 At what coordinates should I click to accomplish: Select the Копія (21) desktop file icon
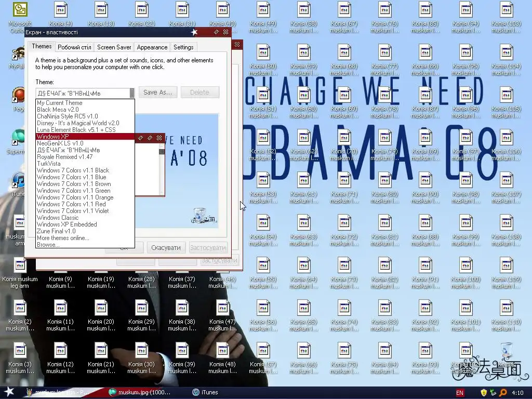click(101, 358)
